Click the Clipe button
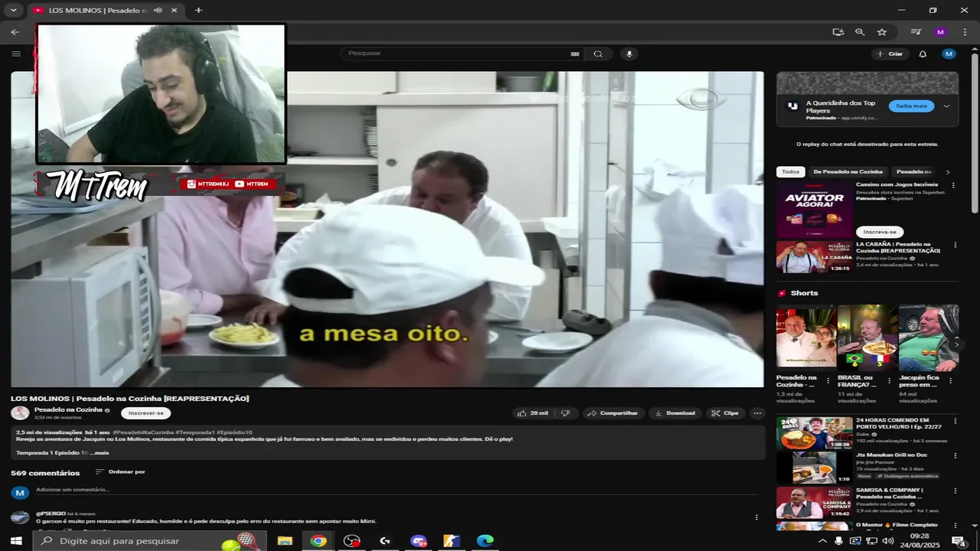The image size is (980, 551). [725, 413]
